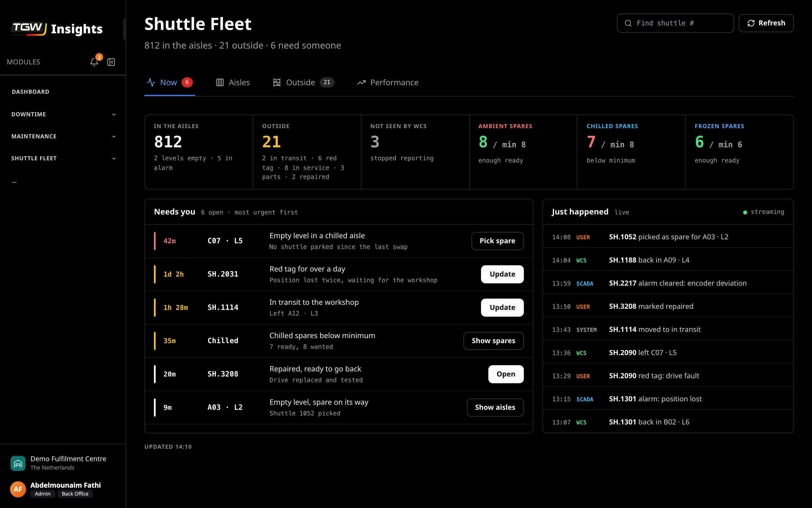Click the '1d 2h' age value
This screenshot has height=508, width=812.
tap(173, 274)
